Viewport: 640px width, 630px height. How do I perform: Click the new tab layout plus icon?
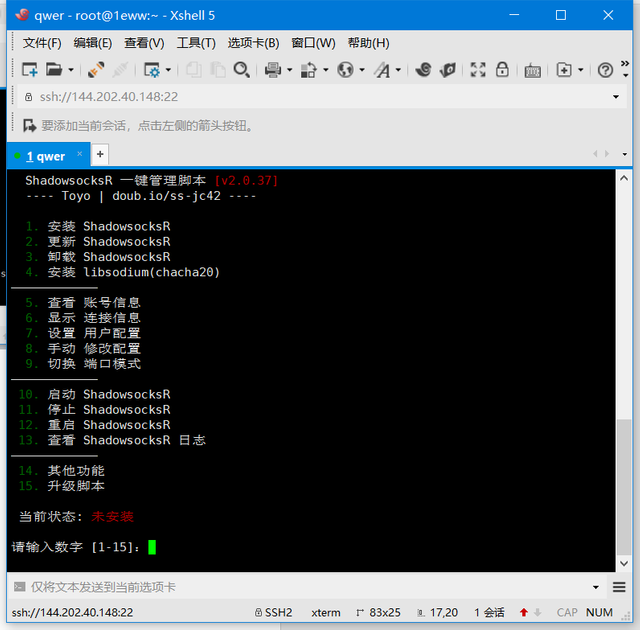(564, 70)
